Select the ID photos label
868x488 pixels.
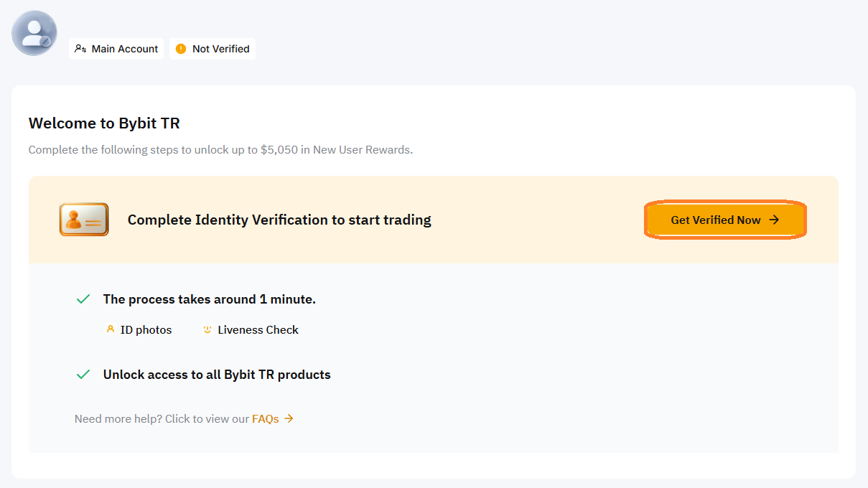coord(146,329)
